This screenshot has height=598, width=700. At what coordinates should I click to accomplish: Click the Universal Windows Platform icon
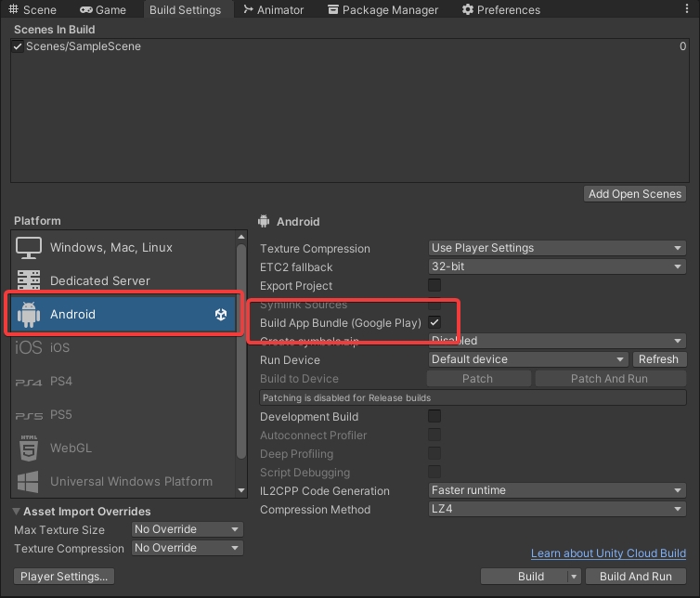(29, 482)
